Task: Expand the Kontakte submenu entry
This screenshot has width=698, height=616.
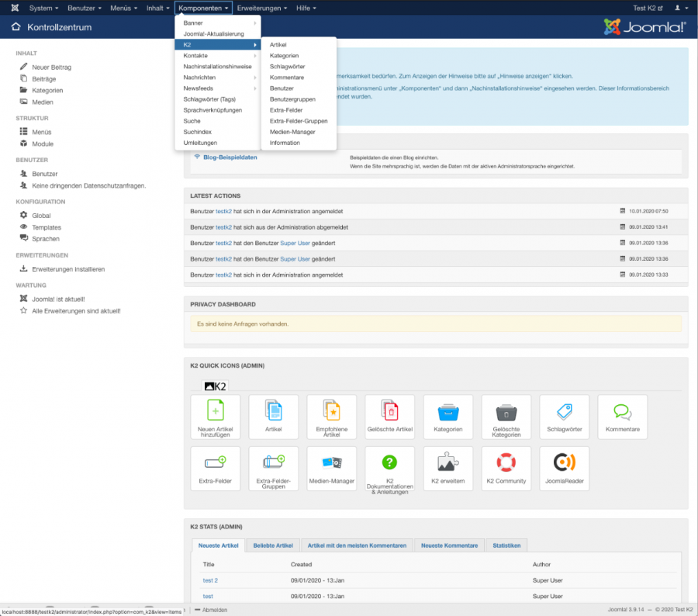Action: 218,56
